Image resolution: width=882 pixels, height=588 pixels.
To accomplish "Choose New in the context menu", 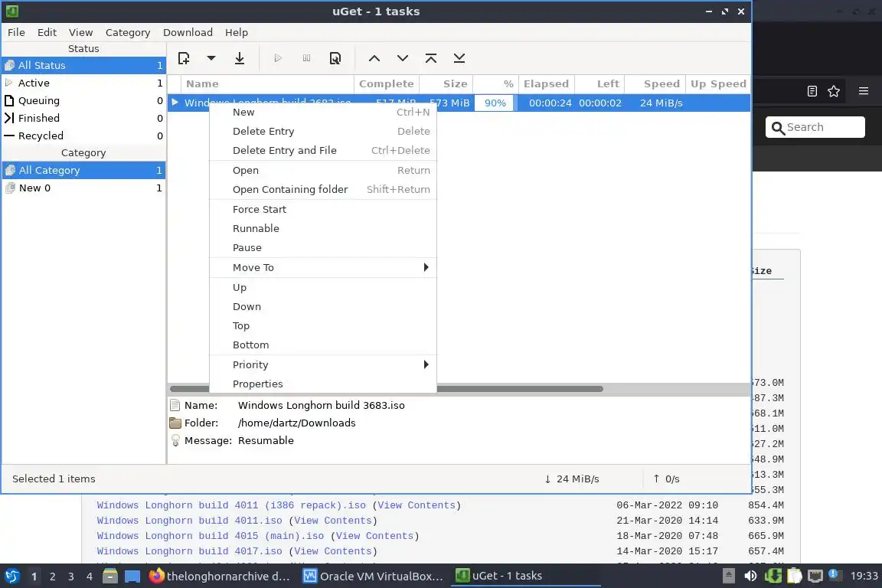I will click(323, 112).
